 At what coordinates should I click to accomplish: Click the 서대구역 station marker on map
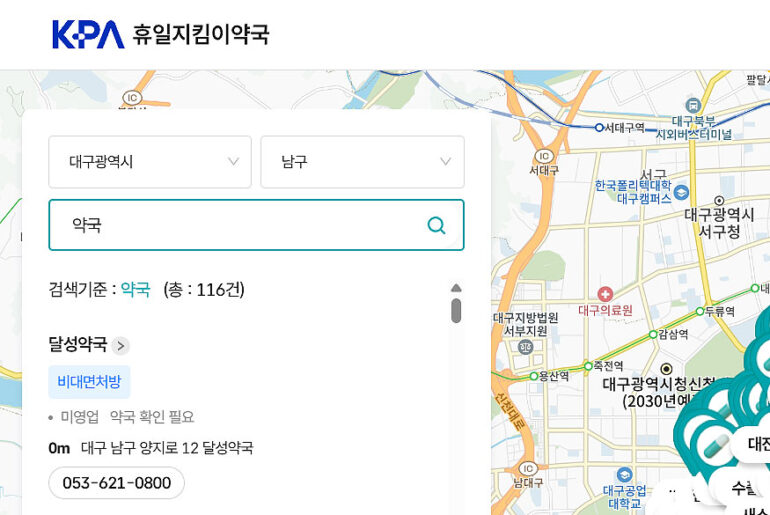(599, 127)
